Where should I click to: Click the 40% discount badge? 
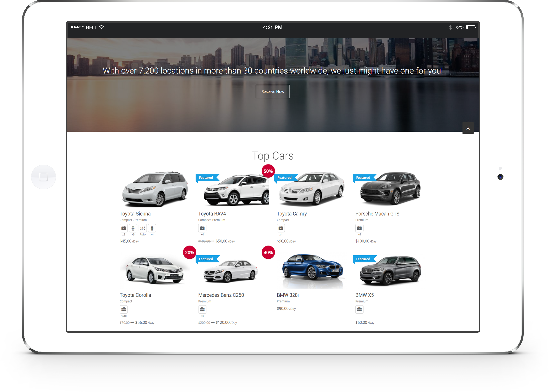268,252
